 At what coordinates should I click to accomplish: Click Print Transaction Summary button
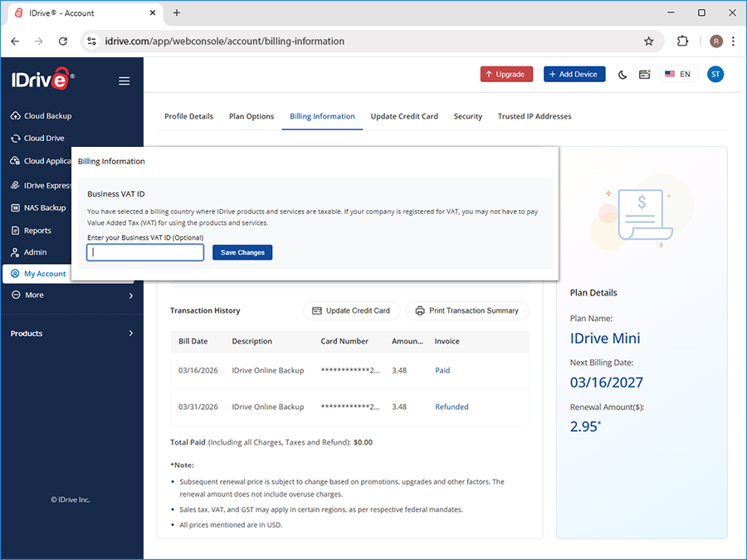coord(467,310)
